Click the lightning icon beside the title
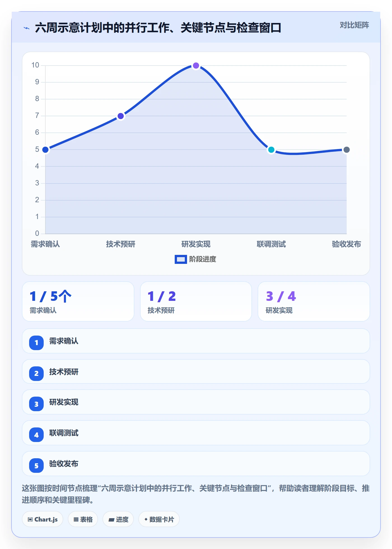Image resolution: width=392 pixels, height=549 pixels. click(27, 28)
